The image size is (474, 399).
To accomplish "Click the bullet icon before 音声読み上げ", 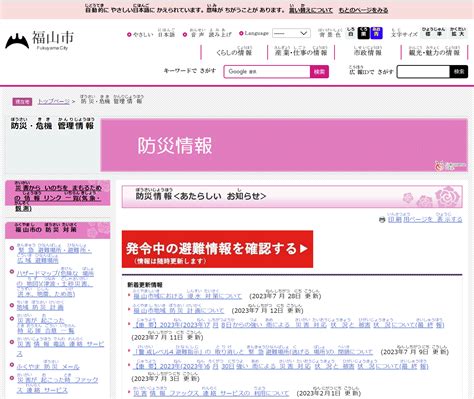I will coord(185,34).
